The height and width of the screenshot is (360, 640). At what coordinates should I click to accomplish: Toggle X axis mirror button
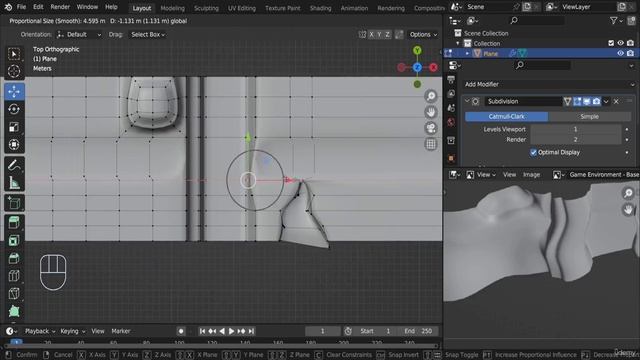(x=371, y=35)
